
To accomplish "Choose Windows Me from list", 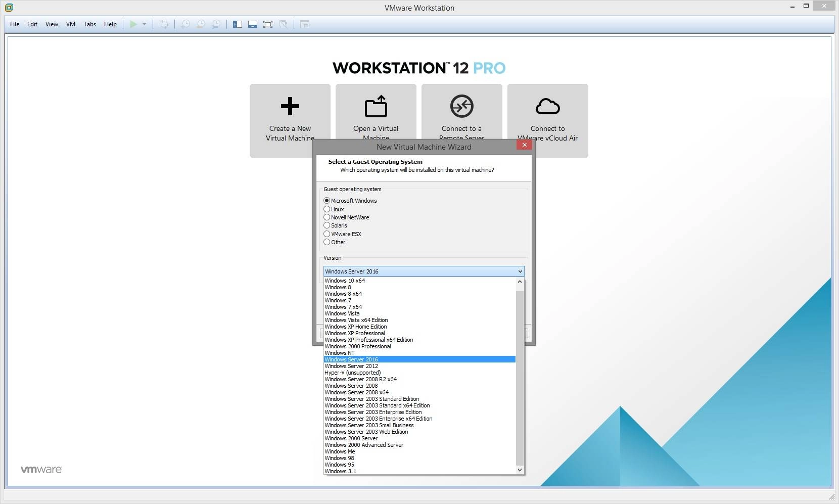I will [x=419, y=451].
